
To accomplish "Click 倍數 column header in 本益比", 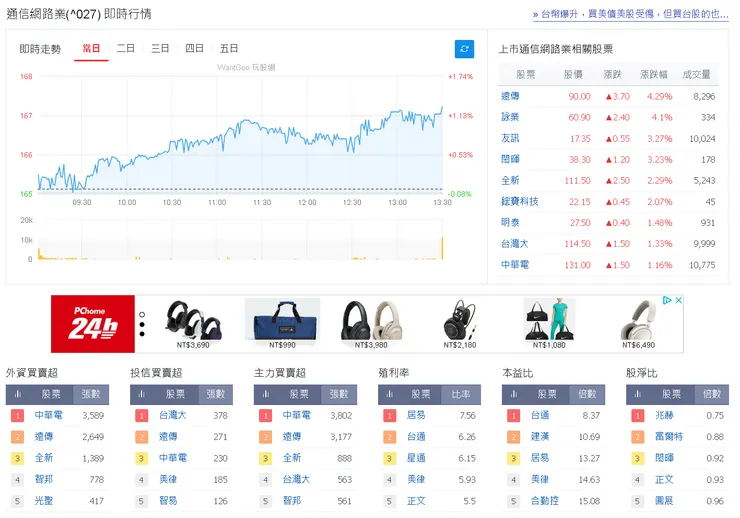I will [x=587, y=394].
